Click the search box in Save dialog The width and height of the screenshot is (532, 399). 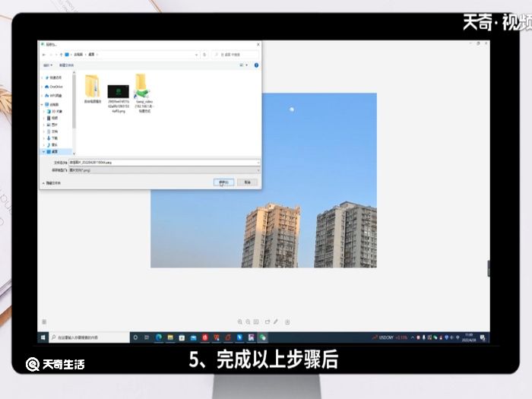[x=235, y=55]
